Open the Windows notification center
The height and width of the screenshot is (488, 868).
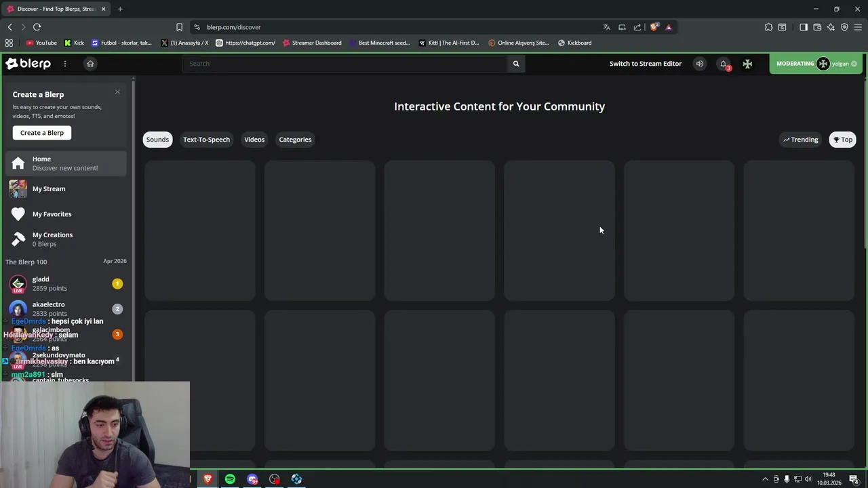(854, 479)
